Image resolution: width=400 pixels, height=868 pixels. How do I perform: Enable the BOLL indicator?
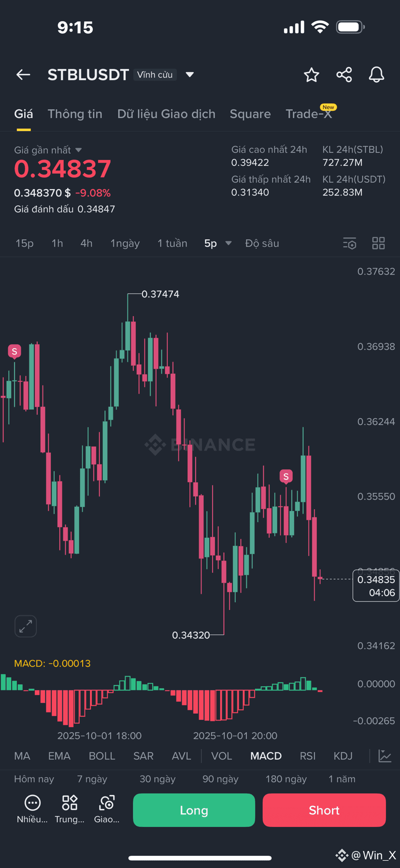[x=102, y=755]
